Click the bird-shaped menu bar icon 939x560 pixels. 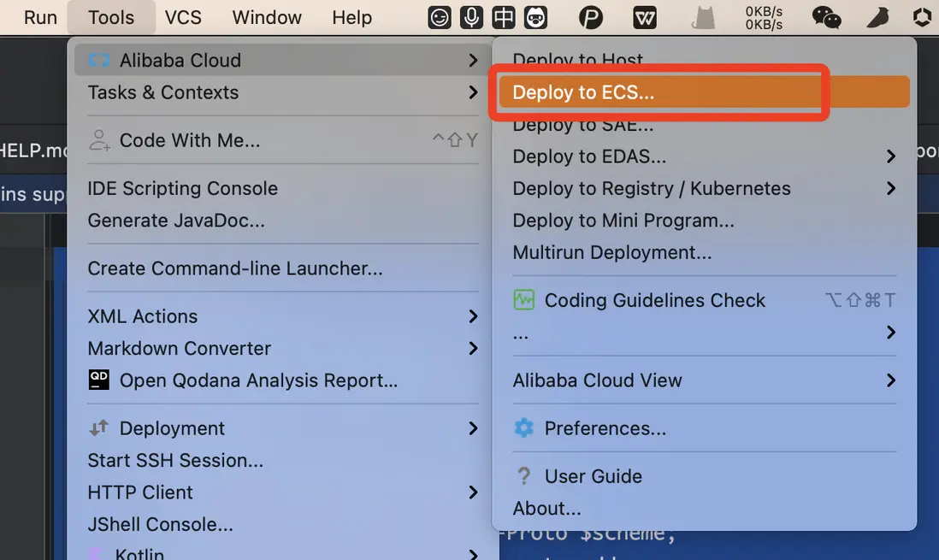(x=877, y=17)
